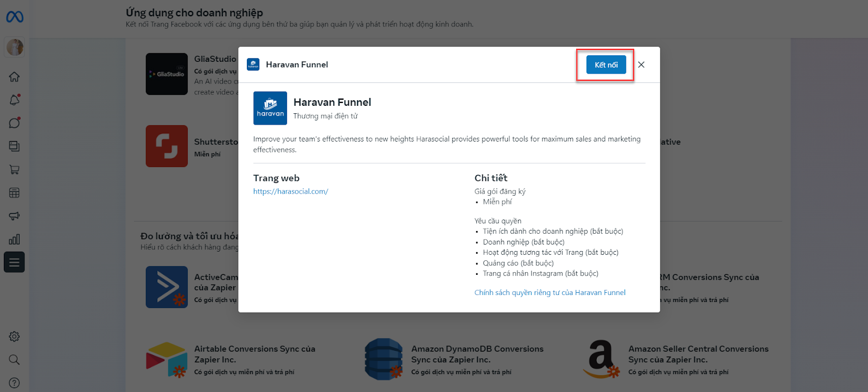The height and width of the screenshot is (392, 868).
Task: Click the Kết nối button
Action: pos(606,65)
